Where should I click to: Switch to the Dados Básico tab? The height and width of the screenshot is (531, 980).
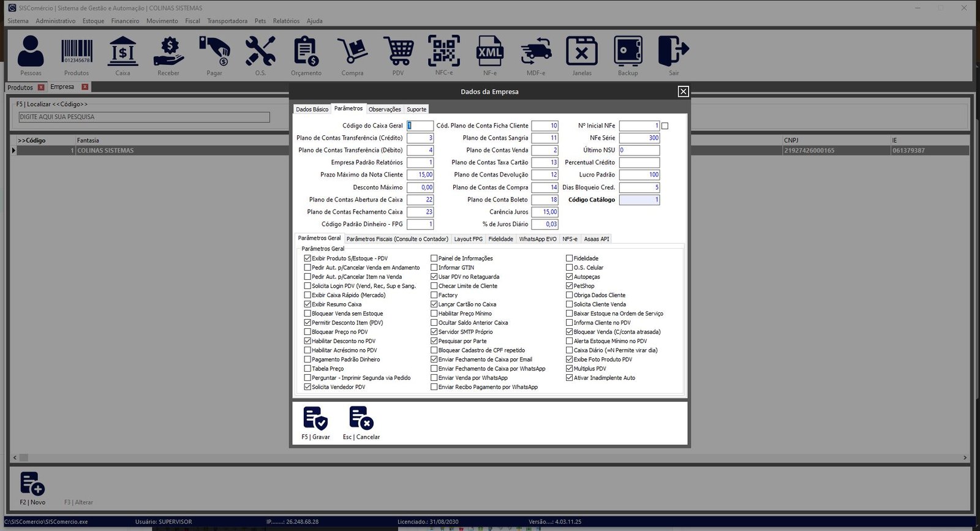[x=312, y=110]
